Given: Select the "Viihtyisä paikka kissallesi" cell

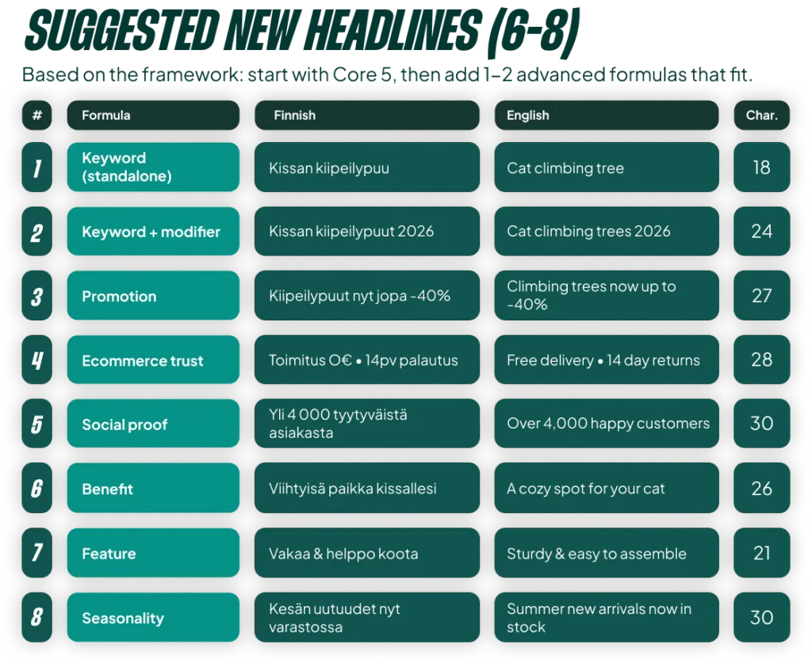Looking at the screenshot, I should (x=366, y=488).
